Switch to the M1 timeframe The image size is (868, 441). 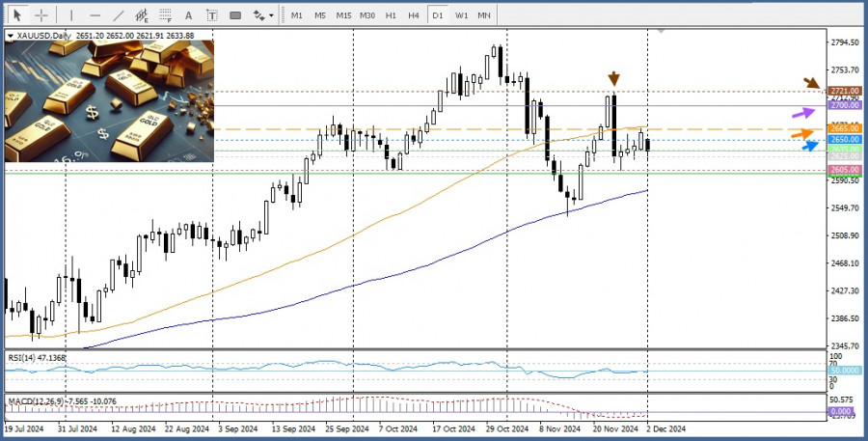click(296, 15)
